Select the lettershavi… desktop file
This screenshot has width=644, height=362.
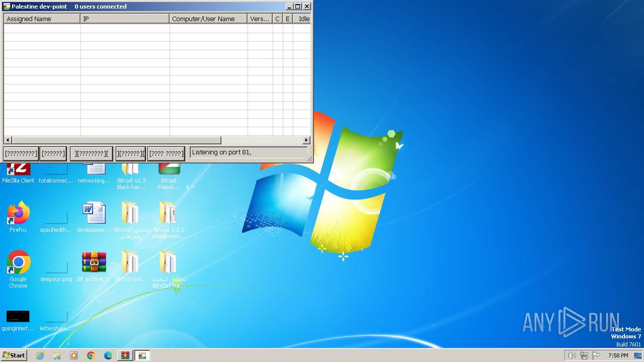point(56,320)
